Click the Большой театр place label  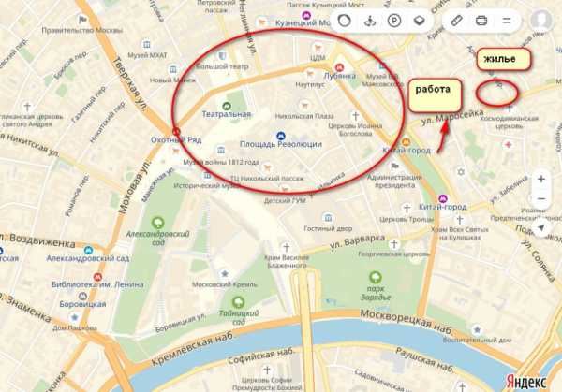click(x=222, y=66)
